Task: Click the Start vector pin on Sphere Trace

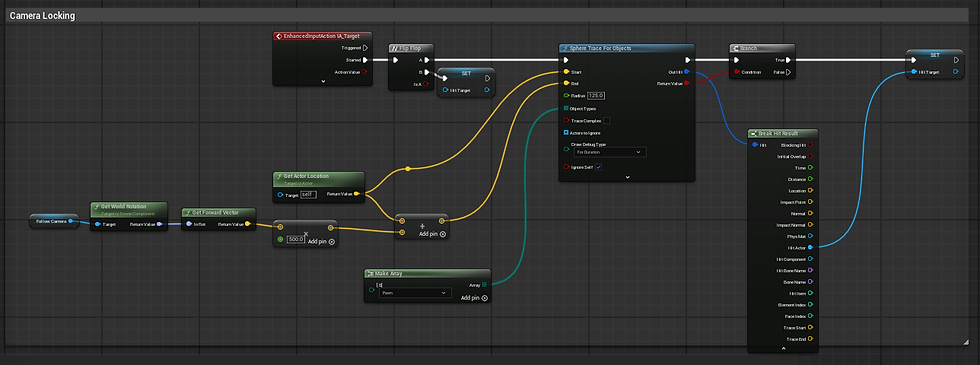Action: 566,72
